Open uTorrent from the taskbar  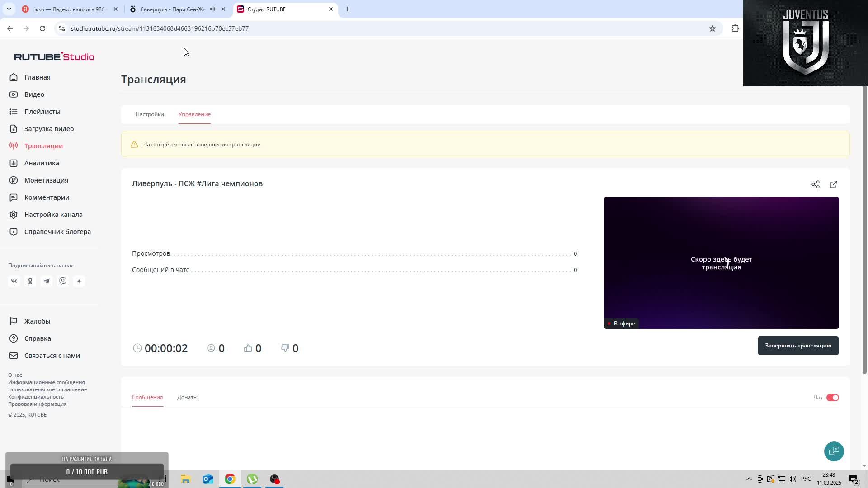[252, 479]
